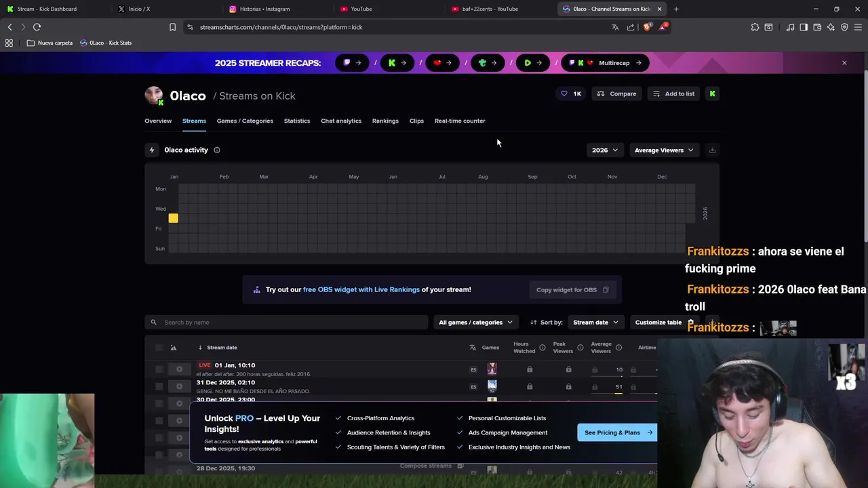
Task: Open the Leo AI sparkle icon
Action: (x=831, y=27)
